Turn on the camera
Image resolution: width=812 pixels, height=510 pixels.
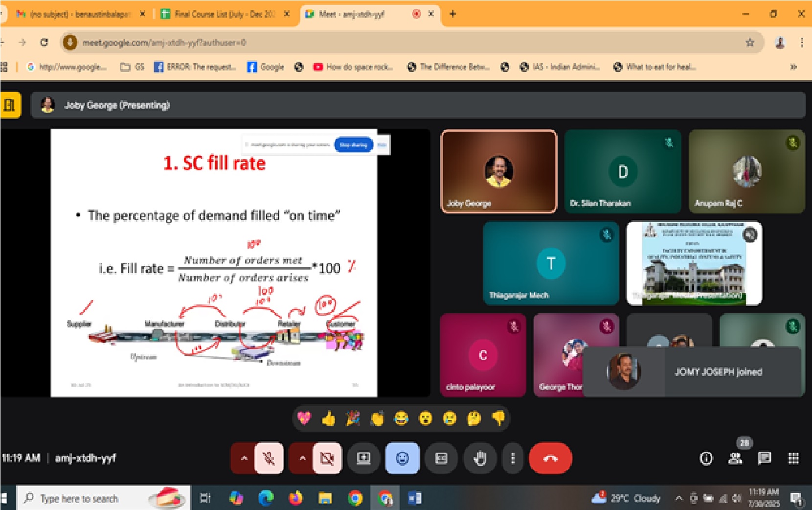327,458
